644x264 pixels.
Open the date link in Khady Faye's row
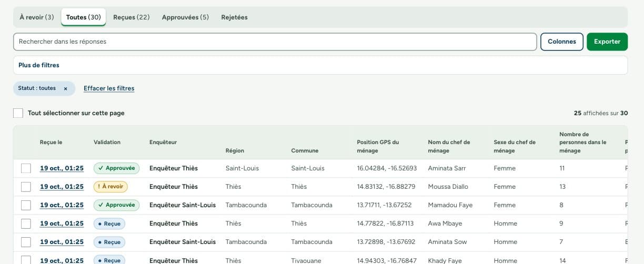click(62, 260)
